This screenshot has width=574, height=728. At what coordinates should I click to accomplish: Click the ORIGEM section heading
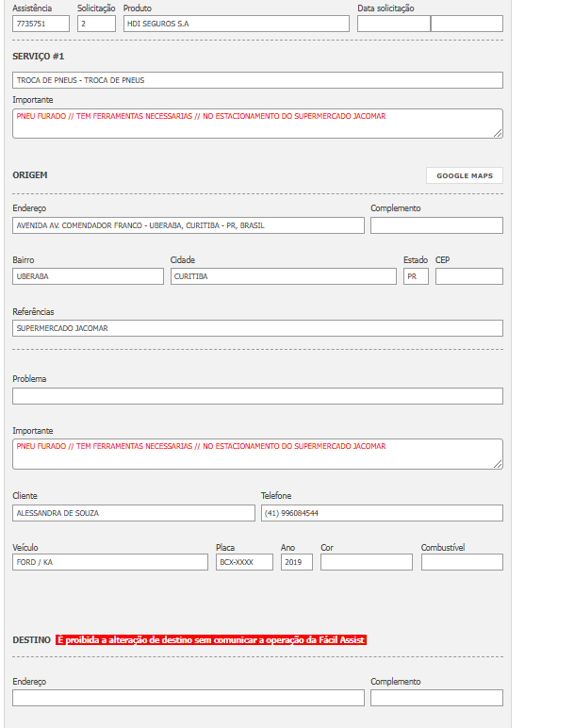pyautogui.click(x=30, y=175)
